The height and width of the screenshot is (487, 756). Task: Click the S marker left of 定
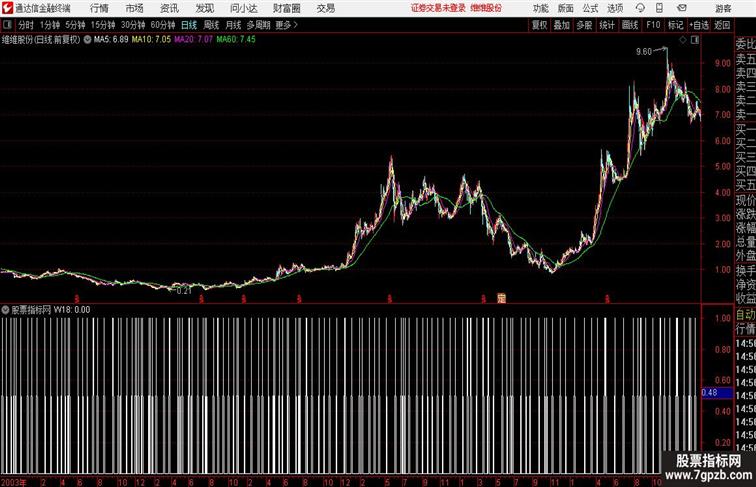coord(483,299)
